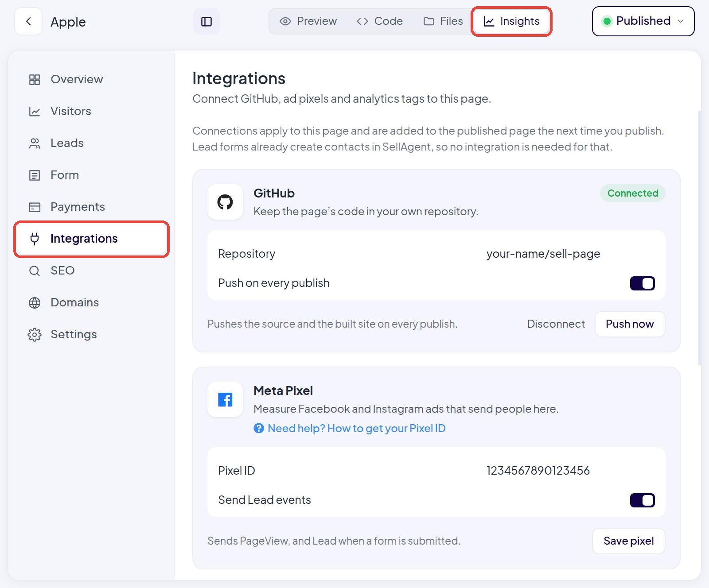Open the Payments section

click(91, 207)
